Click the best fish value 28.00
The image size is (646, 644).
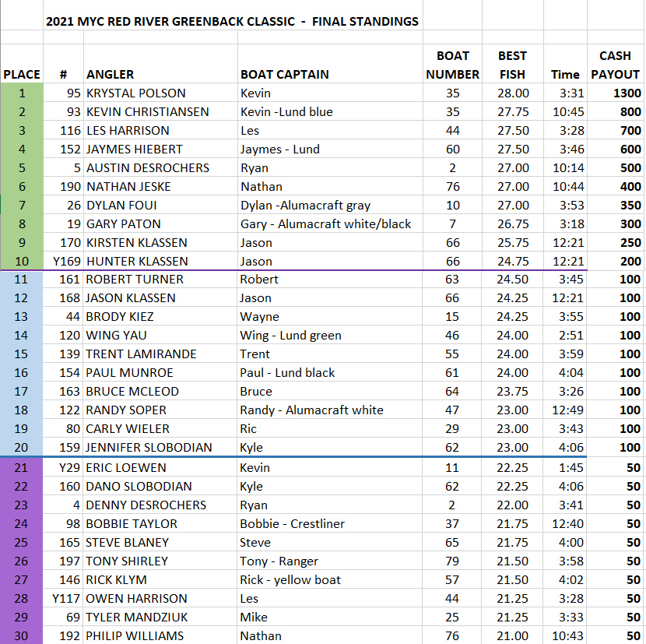point(513,93)
